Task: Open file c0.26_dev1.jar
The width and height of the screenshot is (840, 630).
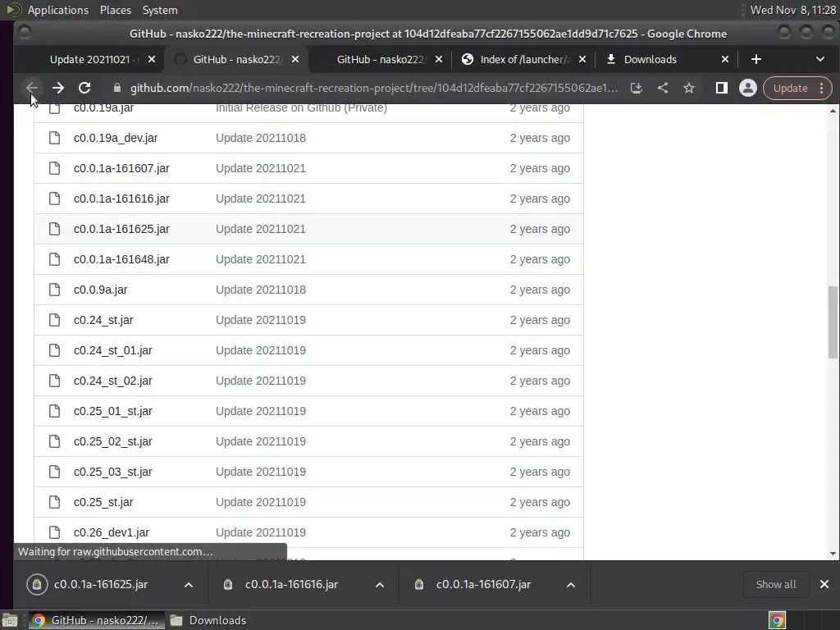Action: tap(112, 532)
